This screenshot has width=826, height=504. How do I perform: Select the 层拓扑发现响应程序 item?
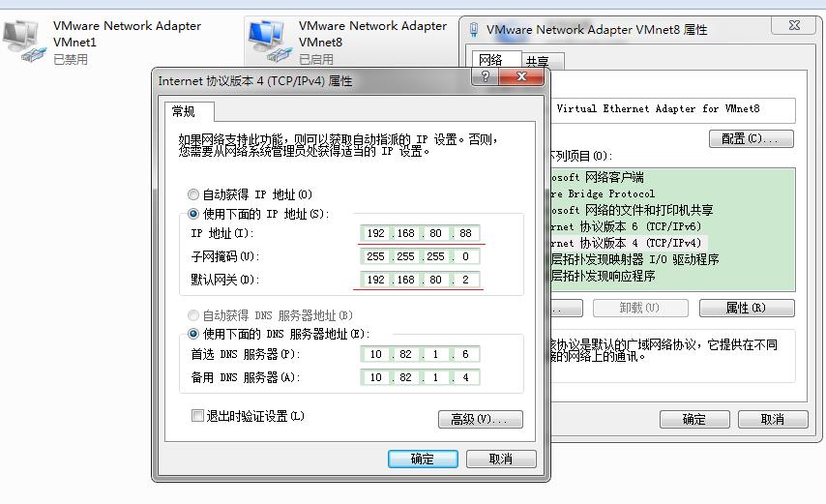pyautogui.click(x=604, y=276)
